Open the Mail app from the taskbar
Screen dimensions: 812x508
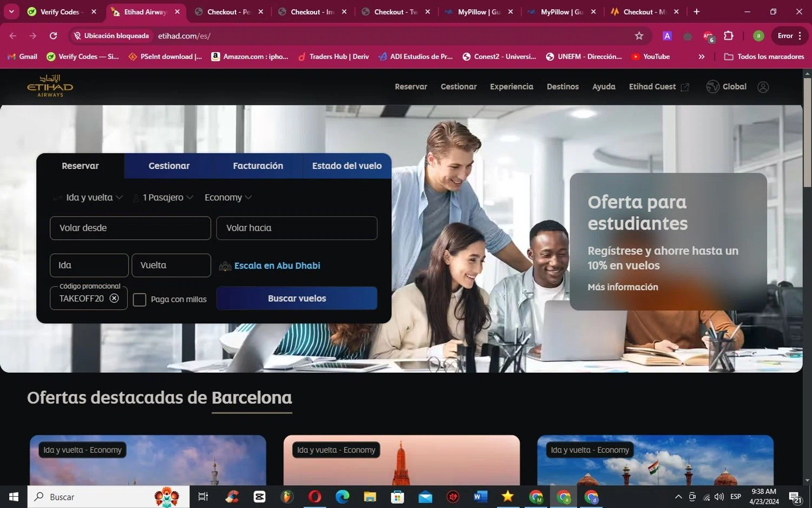pos(425,497)
